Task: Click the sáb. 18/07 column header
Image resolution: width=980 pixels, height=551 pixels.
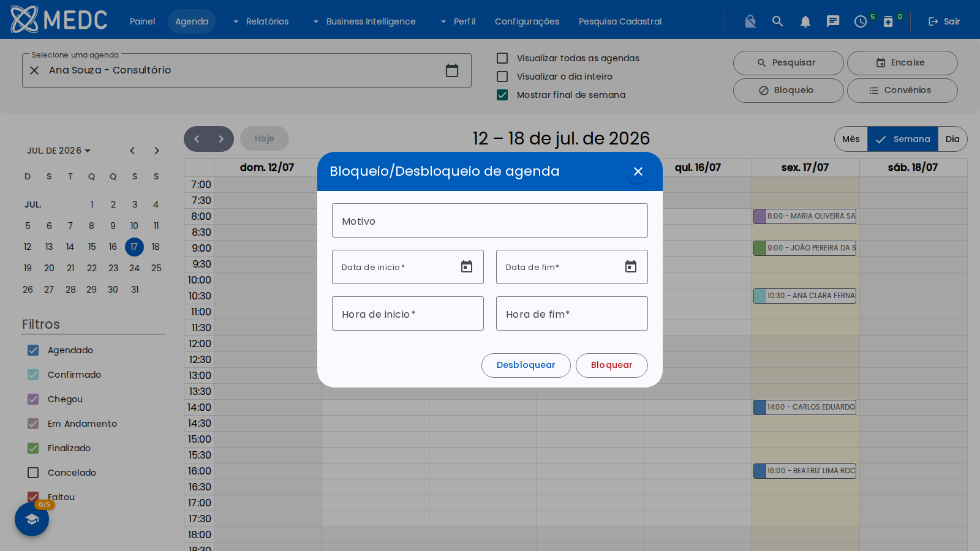Action: pos(913,168)
